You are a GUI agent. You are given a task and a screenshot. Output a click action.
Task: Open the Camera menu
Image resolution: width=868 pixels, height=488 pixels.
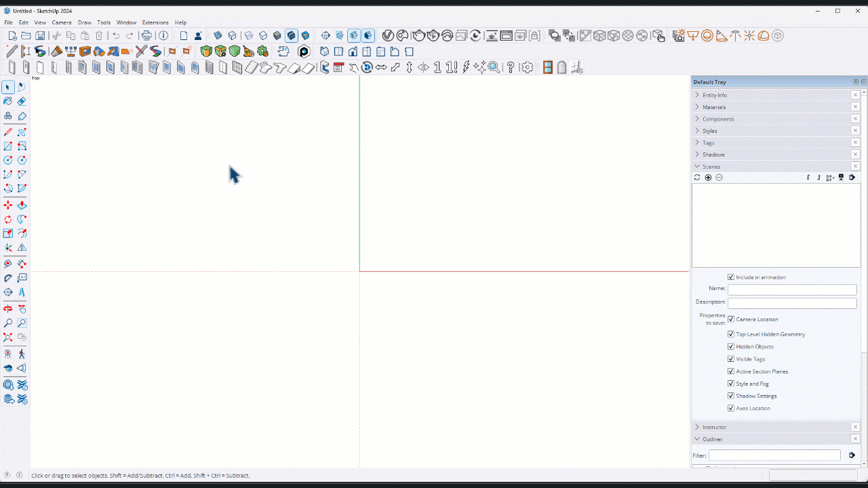tap(62, 22)
